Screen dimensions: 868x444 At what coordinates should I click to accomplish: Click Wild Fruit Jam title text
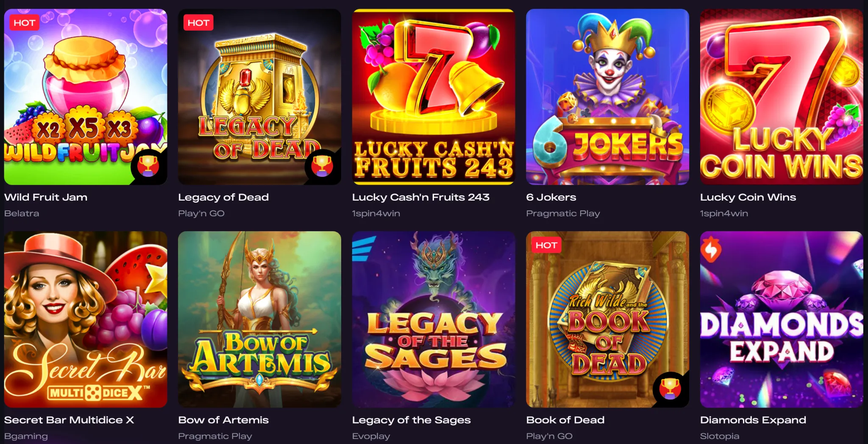pyautogui.click(x=46, y=197)
